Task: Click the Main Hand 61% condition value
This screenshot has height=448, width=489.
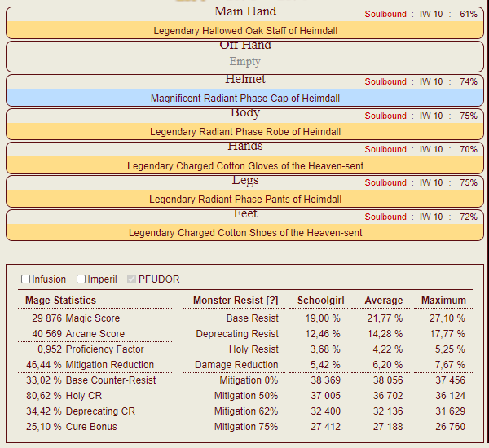Action: (x=469, y=14)
